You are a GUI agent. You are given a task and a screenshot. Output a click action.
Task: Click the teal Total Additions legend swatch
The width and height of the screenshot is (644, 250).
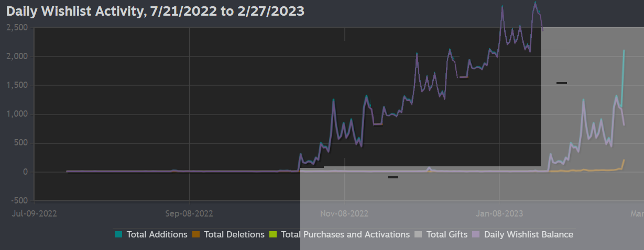coord(118,235)
